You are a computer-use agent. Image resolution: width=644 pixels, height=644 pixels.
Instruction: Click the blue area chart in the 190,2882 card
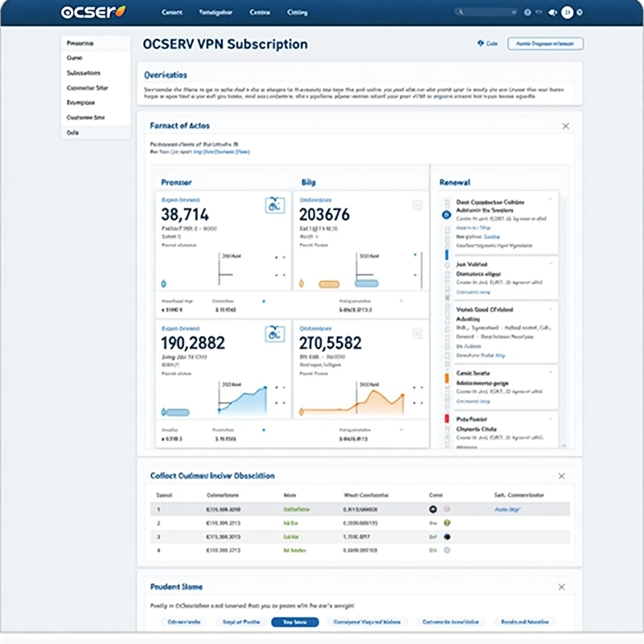tap(242, 400)
